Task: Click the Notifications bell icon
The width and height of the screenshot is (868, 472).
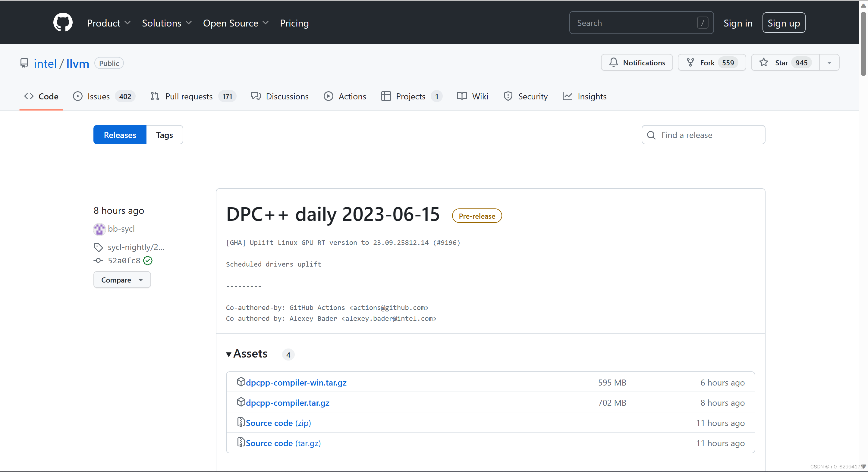Action: (x=613, y=63)
